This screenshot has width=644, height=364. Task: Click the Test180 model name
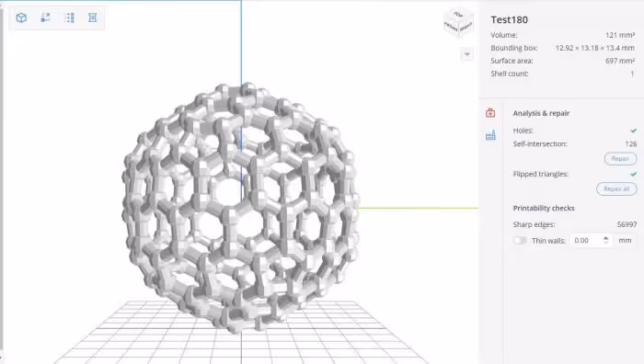coord(509,19)
